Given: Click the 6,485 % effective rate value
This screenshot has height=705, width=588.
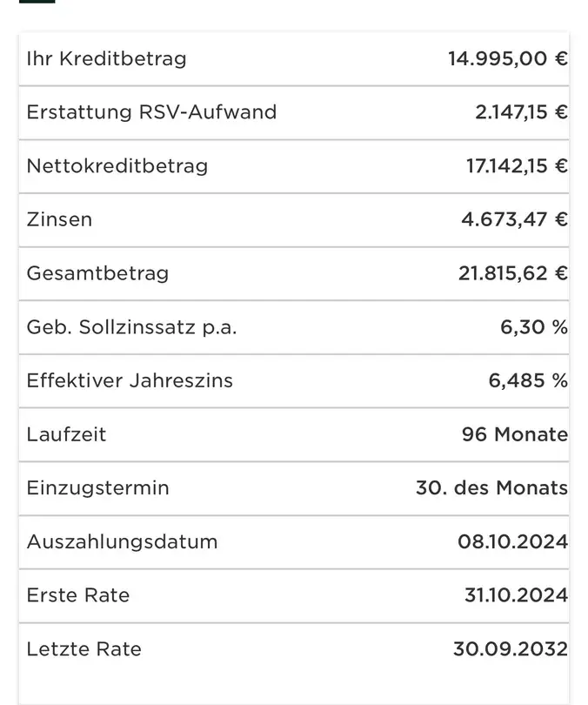Looking at the screenshot, I should coord(528,380).
